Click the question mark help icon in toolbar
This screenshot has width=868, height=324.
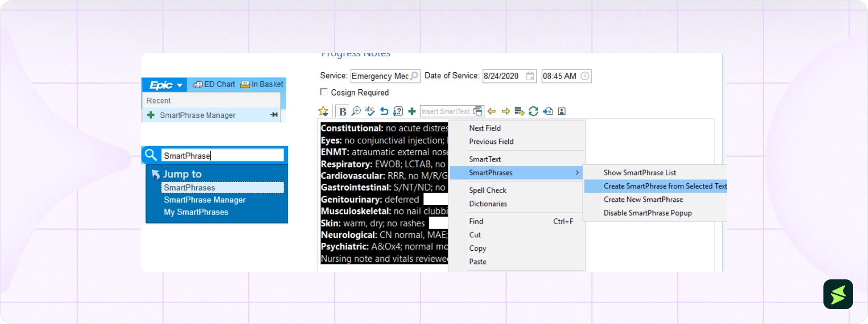coord(398,111)
